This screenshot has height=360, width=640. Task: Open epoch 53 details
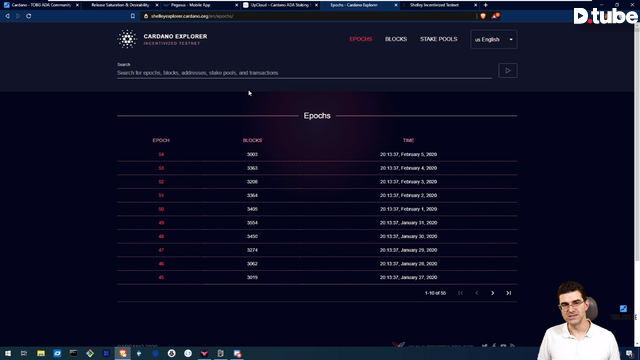(161, 168)
